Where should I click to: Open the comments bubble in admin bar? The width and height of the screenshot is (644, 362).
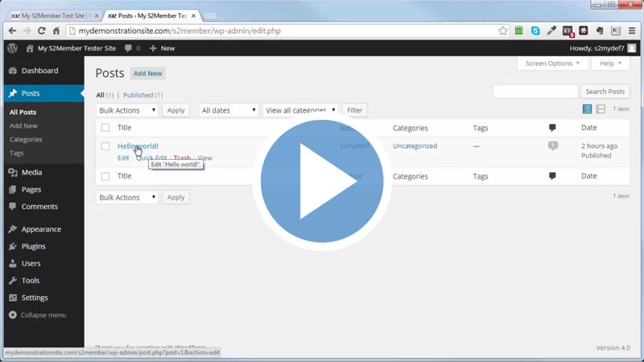click(131, 48)
